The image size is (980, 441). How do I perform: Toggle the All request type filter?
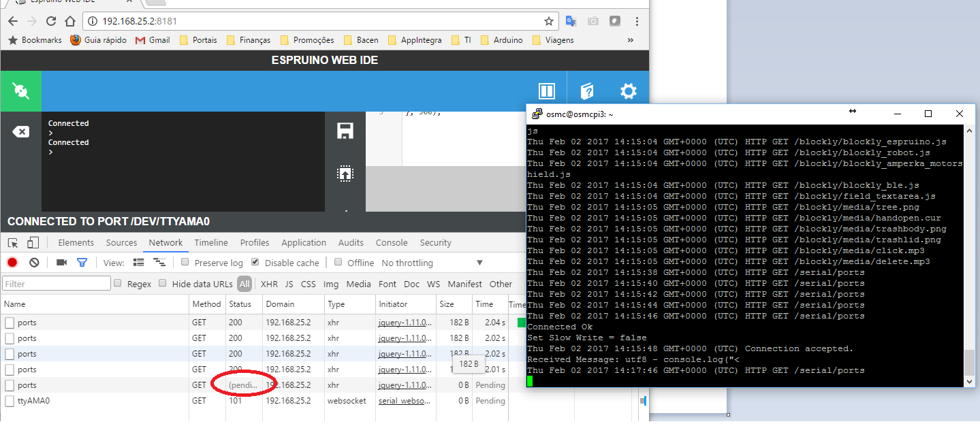[x=244, y=284]
